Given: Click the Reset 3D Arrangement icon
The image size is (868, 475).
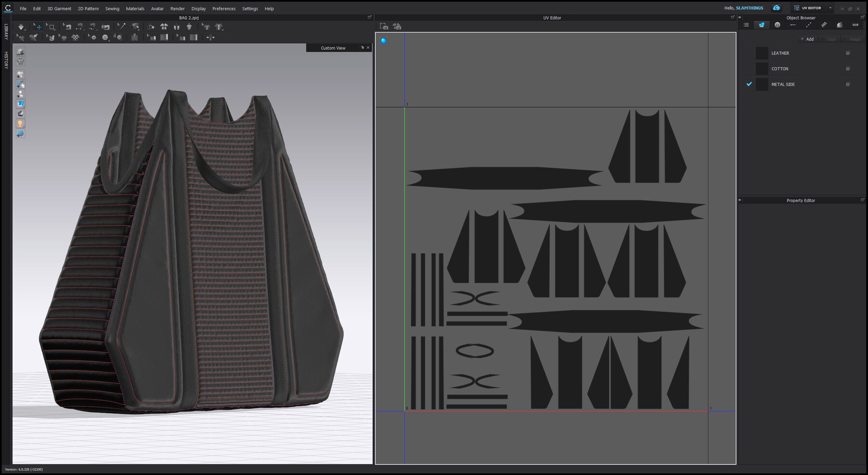Looking at the screenshot, I should pos(176,27).
